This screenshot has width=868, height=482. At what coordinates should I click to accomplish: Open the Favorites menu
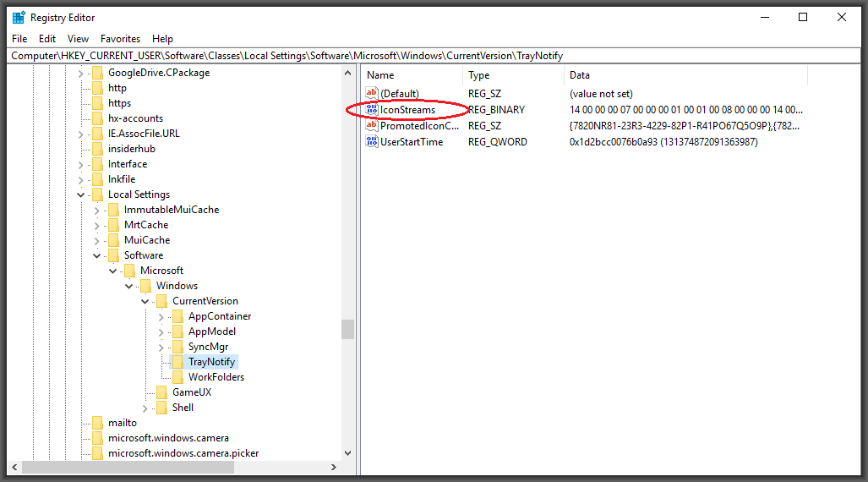pyautogui.click(x=120, y=39)
